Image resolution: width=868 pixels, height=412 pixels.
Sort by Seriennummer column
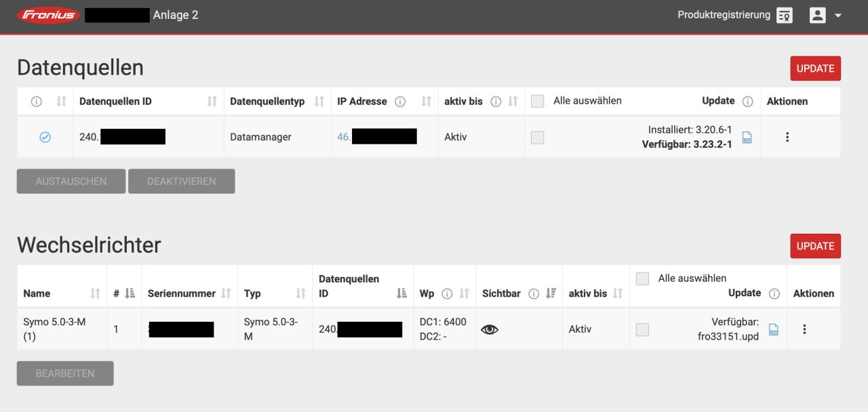point(225,293)
